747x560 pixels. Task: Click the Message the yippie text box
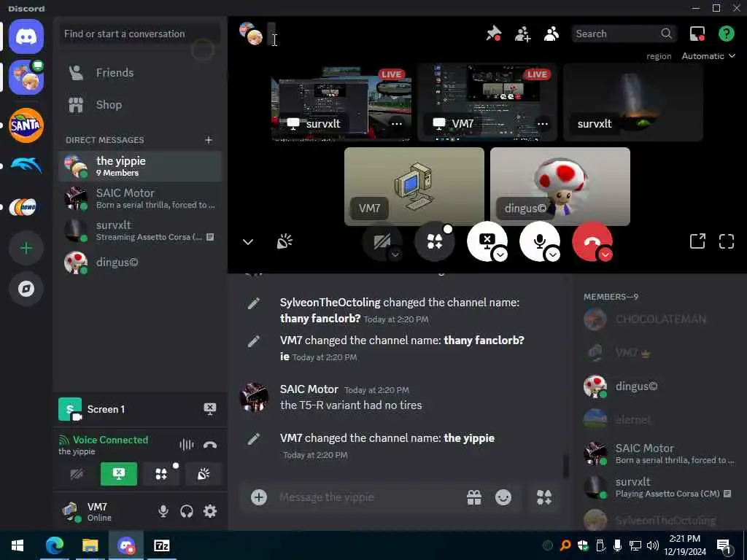367,497
